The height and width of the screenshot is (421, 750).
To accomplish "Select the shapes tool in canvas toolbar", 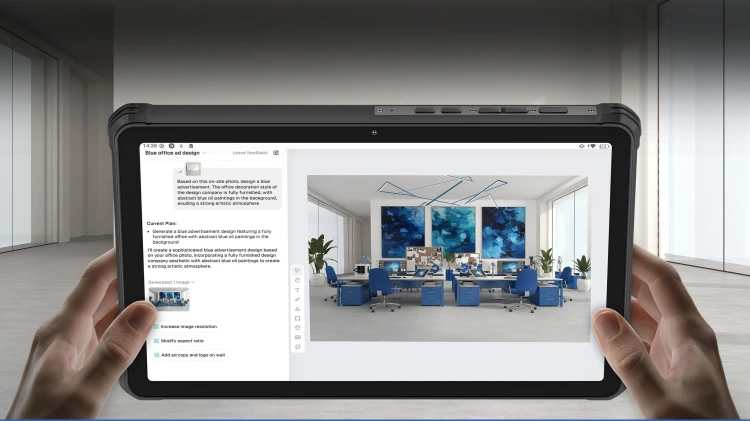I will (x=297, y=309).
